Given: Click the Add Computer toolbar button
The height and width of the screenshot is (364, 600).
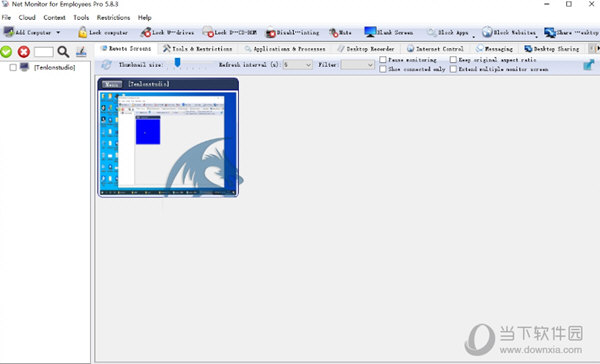Looking at the screenshot, I should pos(27,33).
